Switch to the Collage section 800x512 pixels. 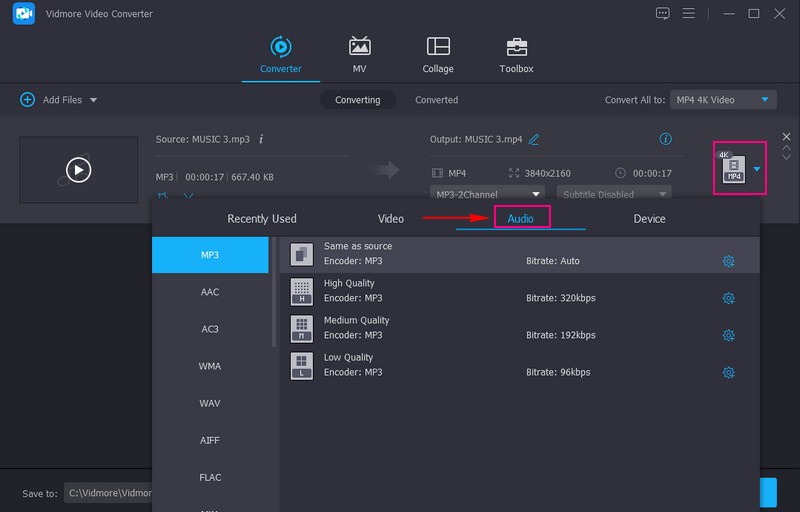[x=437, y=55]
